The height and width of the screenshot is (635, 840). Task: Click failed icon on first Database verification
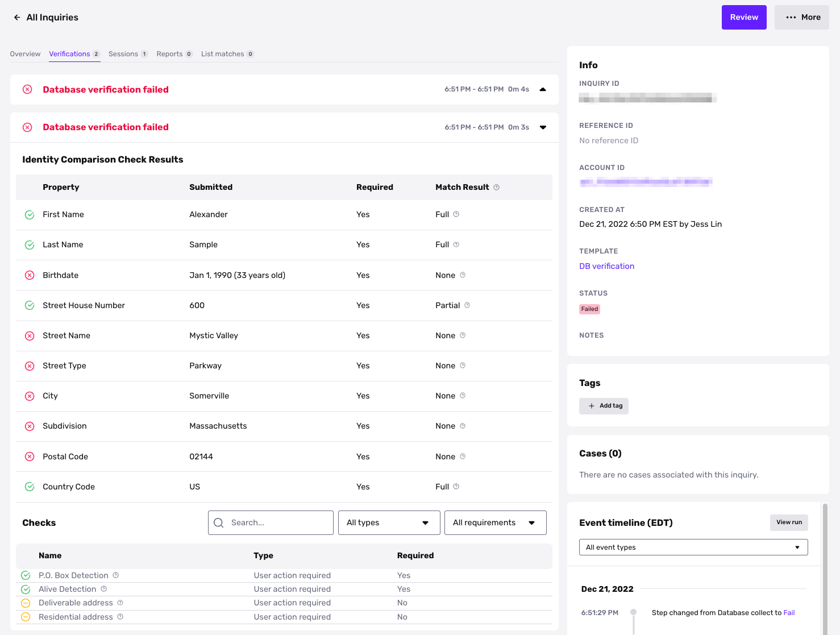27,89
